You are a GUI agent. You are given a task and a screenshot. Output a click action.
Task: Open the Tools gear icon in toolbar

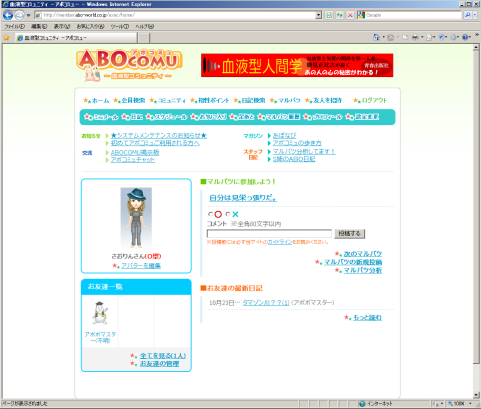pyautogui.click(x=453, y=37)
